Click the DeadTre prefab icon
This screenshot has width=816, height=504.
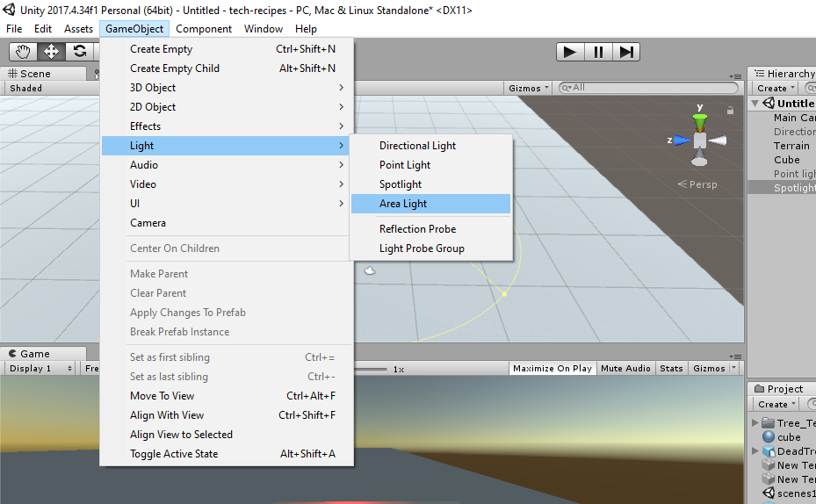(x=768, y=451)
